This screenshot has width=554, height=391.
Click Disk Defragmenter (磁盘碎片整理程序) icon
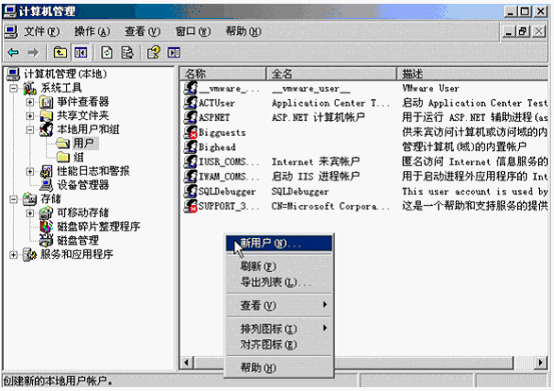point(46,226)
